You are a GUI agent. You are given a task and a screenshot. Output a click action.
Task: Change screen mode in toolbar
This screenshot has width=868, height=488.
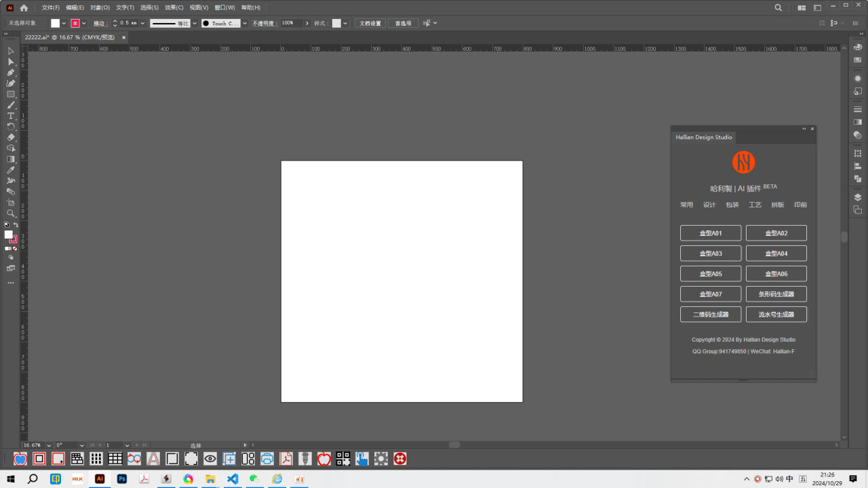(11, 268)
